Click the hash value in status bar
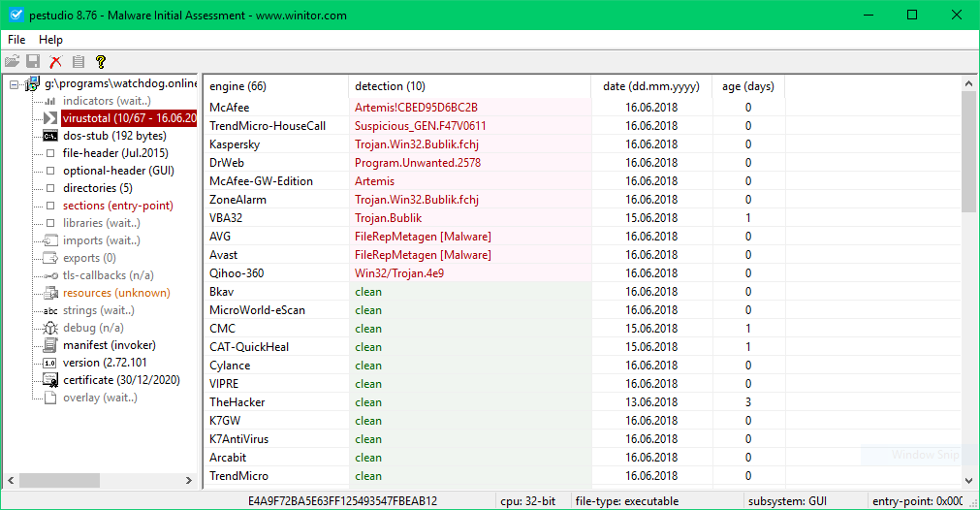Screen dimensions: 980x510 (342, 501)
